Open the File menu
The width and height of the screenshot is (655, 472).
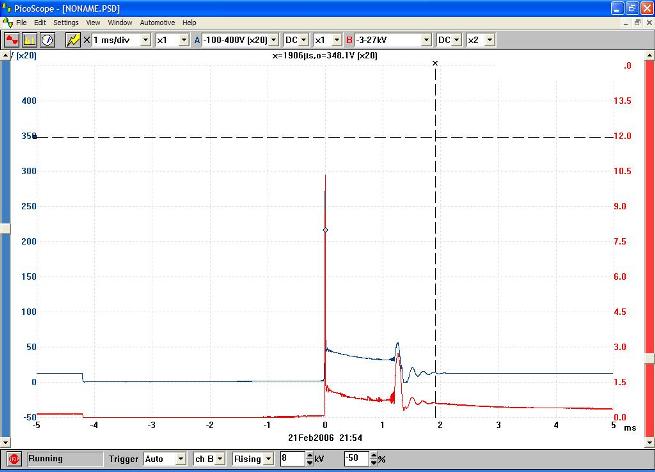click(21, 22)
